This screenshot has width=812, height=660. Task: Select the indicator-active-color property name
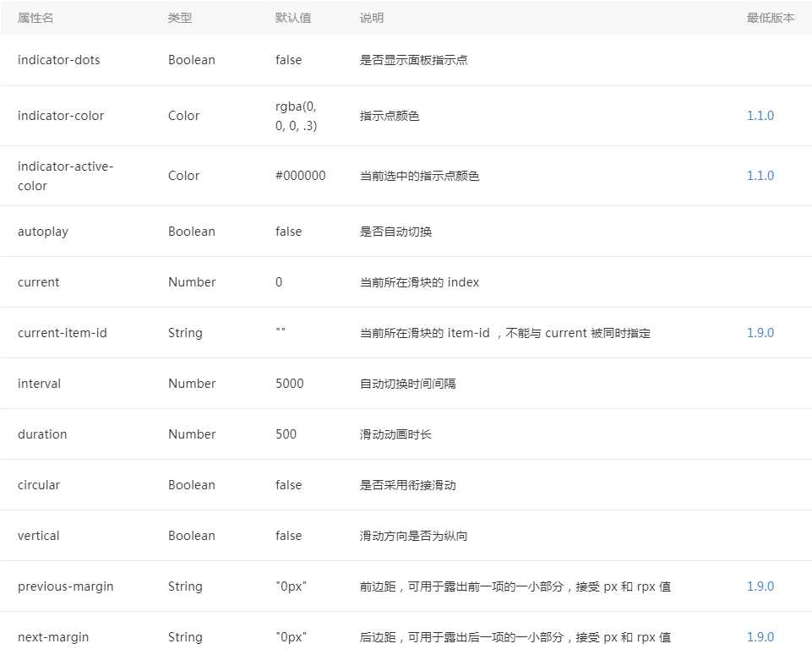tap(65, 176)
